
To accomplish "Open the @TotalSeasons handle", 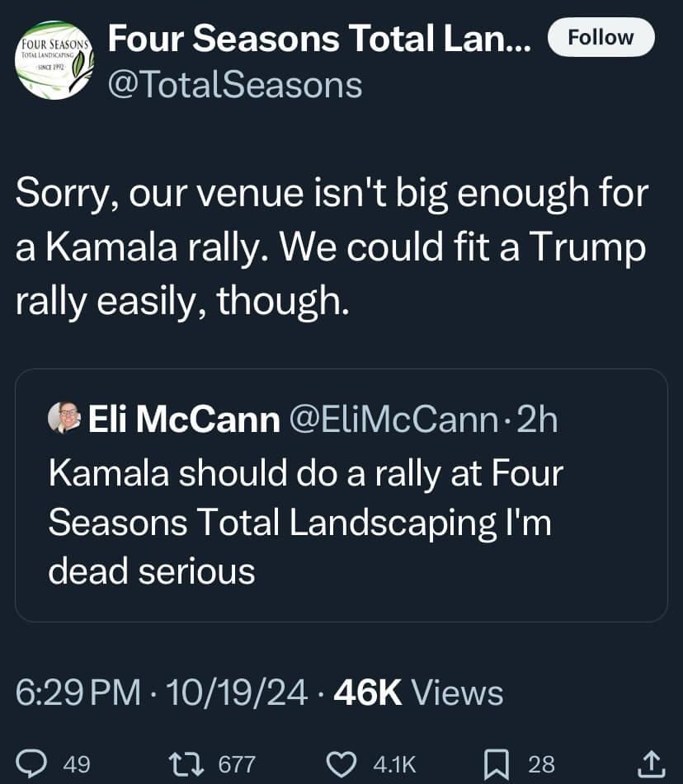I will pyautogui.click(x=235, y=85).
